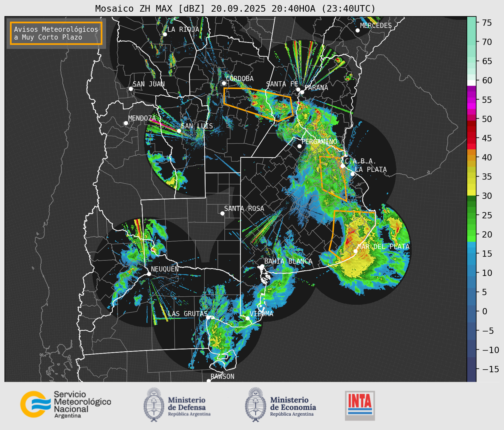Click the BAHIA BLANCA label text
The width and height of the screenshot is (504, 430).
tap(288, 261)
